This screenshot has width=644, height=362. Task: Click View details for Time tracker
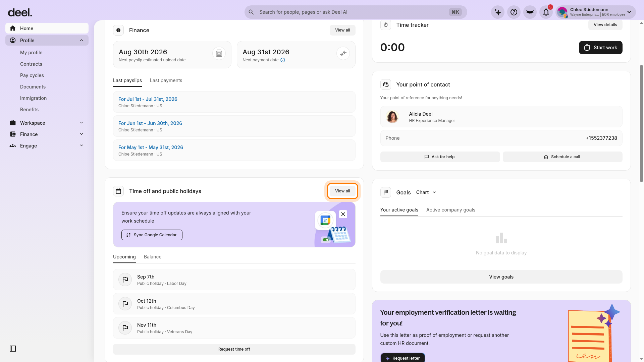(605, 25)
